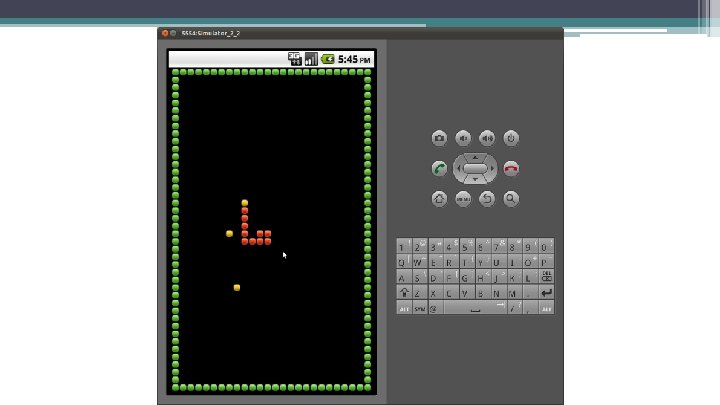
Task: Raise volume with the volume up button
Action: click(487, 138)
